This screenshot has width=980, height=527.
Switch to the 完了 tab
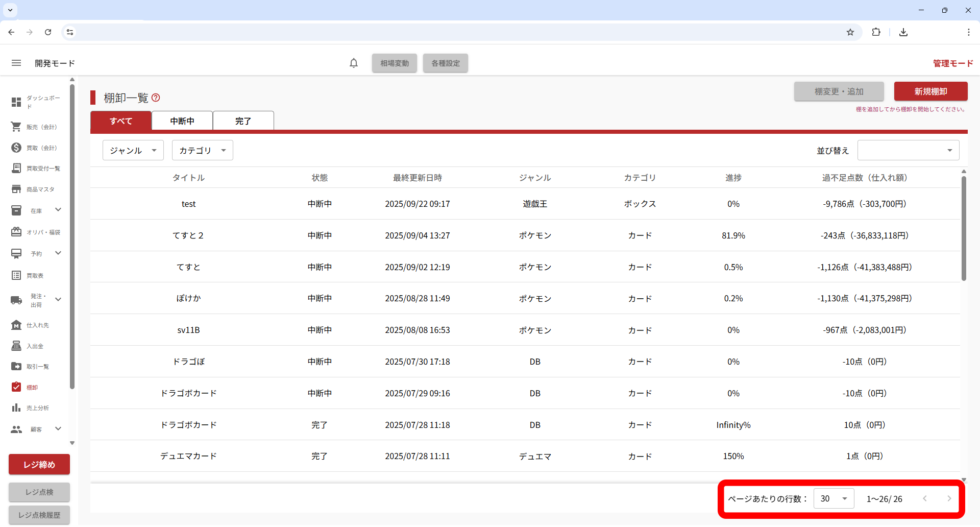(243, 121)
